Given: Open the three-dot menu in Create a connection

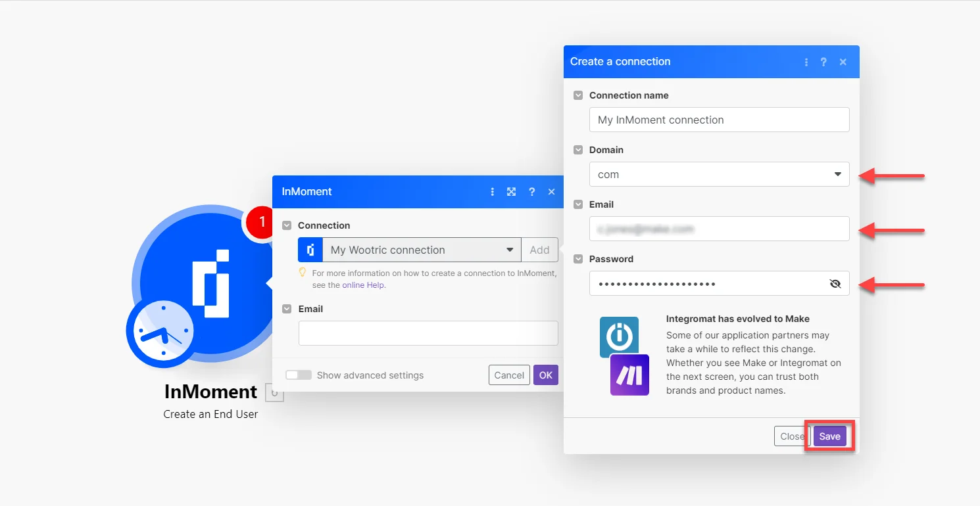Looking at the screenshot, I should click(x=806, y=62).
